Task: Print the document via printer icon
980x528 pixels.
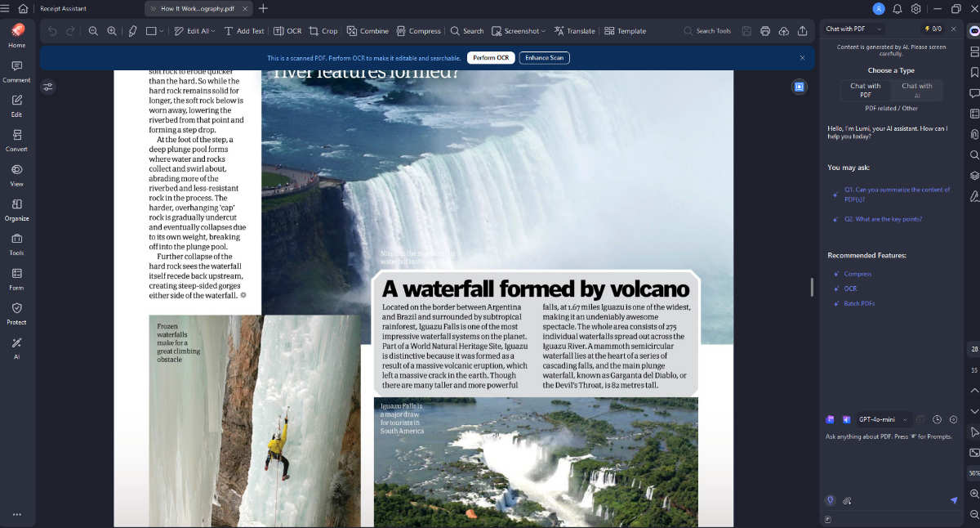Action: (x=765, y=31)
